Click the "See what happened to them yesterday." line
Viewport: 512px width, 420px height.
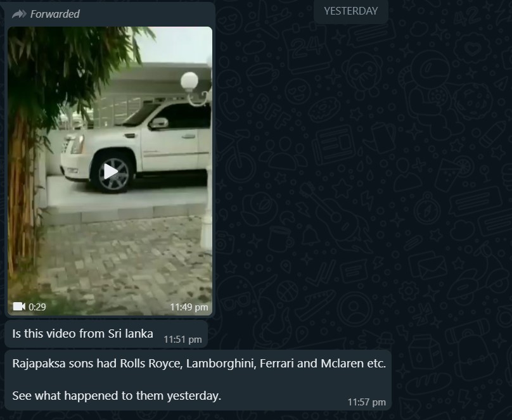117,395
